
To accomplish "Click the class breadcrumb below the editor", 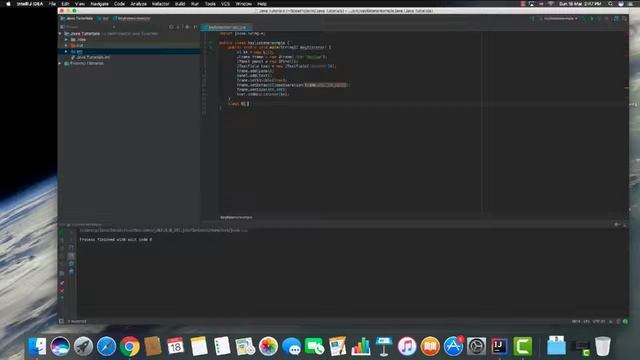I will point(236,218).
